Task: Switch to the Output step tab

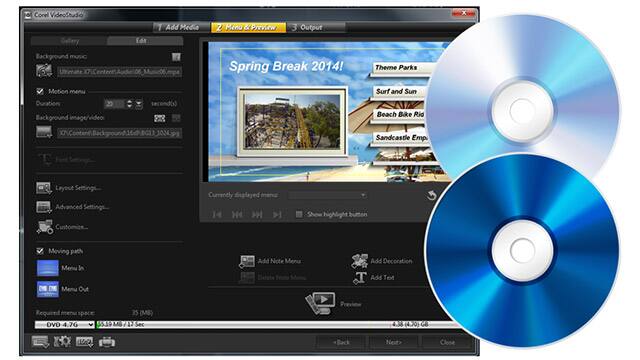Action: coord(309,27)
